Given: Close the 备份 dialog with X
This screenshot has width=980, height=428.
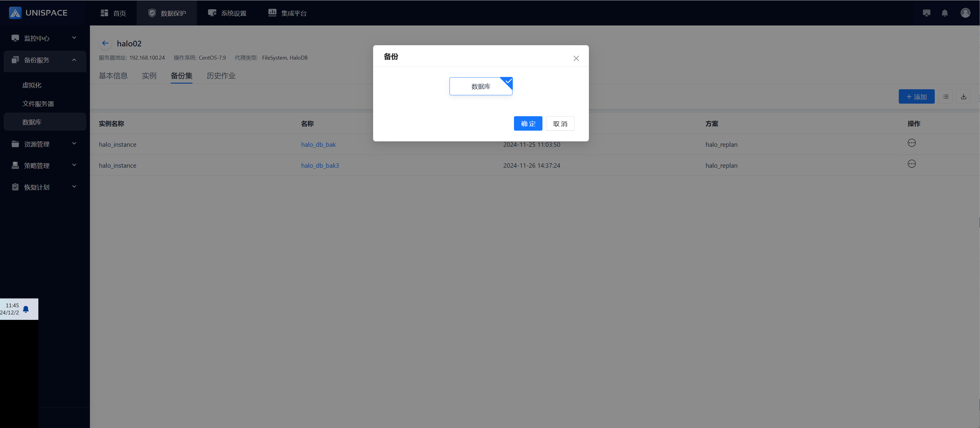Looking at the screenshot, I should coord(576,58).
